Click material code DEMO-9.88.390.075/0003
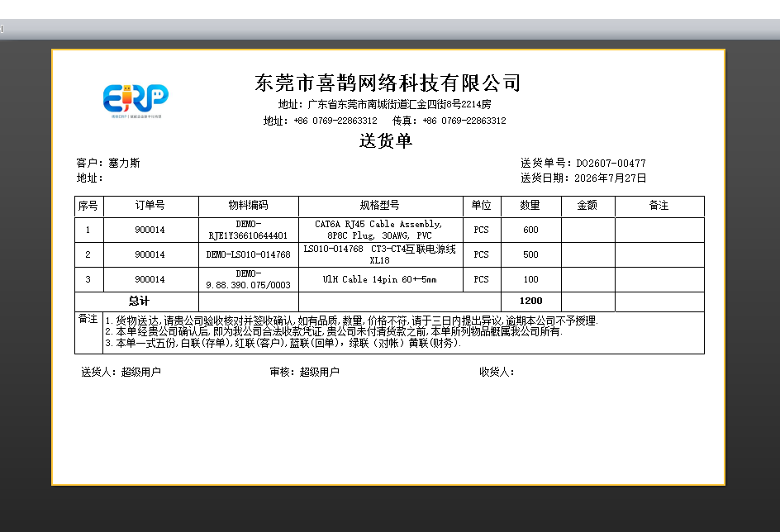 pos(248,279)
